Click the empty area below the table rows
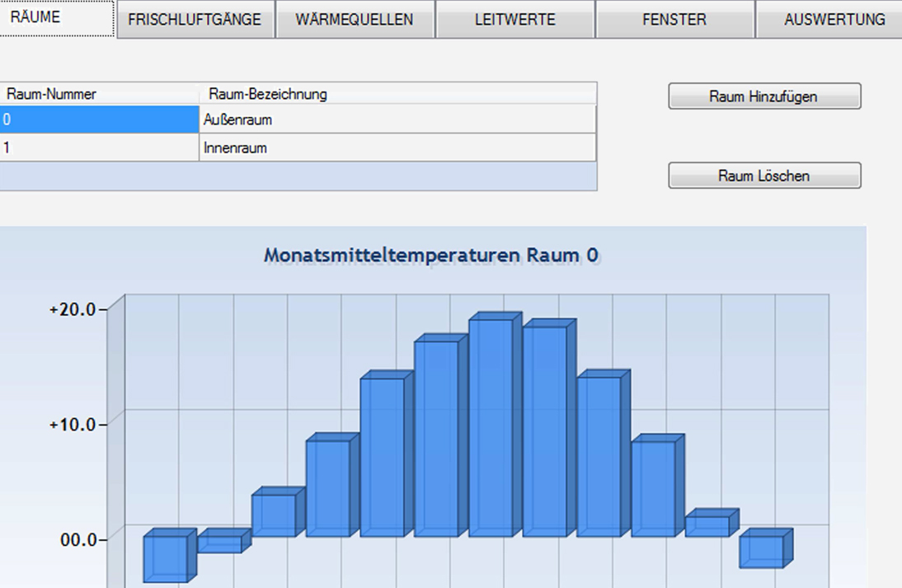This screenshot has height=588, width=902. point(297,176)
